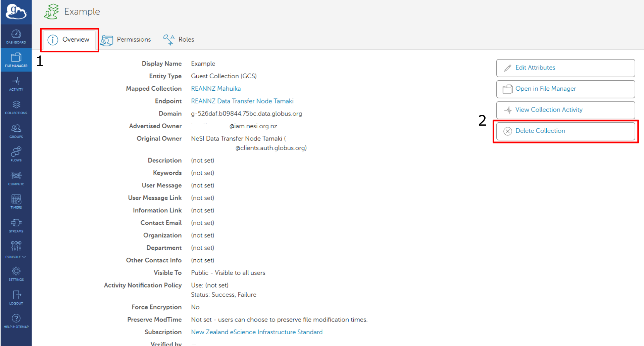
Task: Open the Groups sidebar icon
Action: 16,131
